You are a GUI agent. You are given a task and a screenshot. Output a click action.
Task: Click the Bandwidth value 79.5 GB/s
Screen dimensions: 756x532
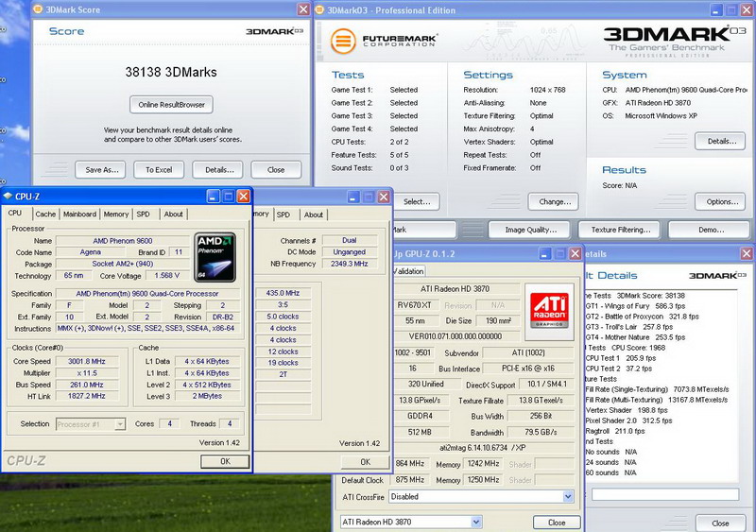pyautogui.click(x=541, y=432)
